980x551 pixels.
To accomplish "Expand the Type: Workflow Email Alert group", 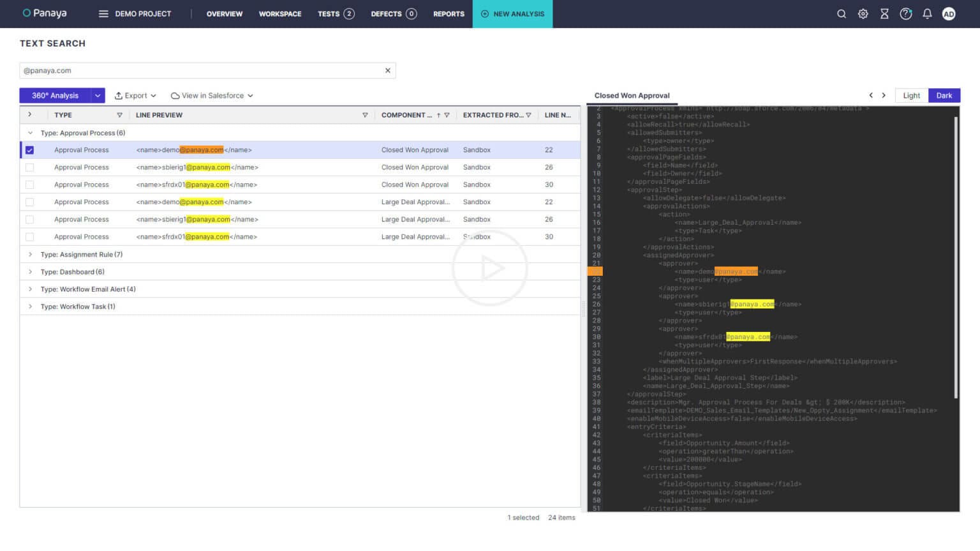I will tap(30, 289).
